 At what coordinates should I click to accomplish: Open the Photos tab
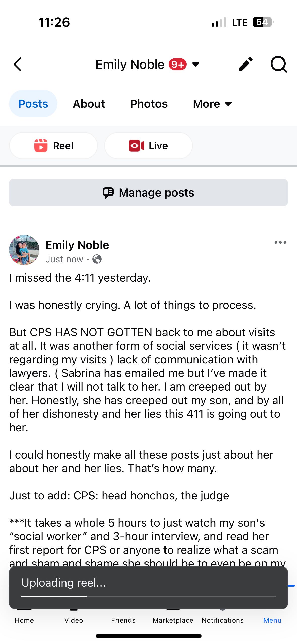coord(149,104)
